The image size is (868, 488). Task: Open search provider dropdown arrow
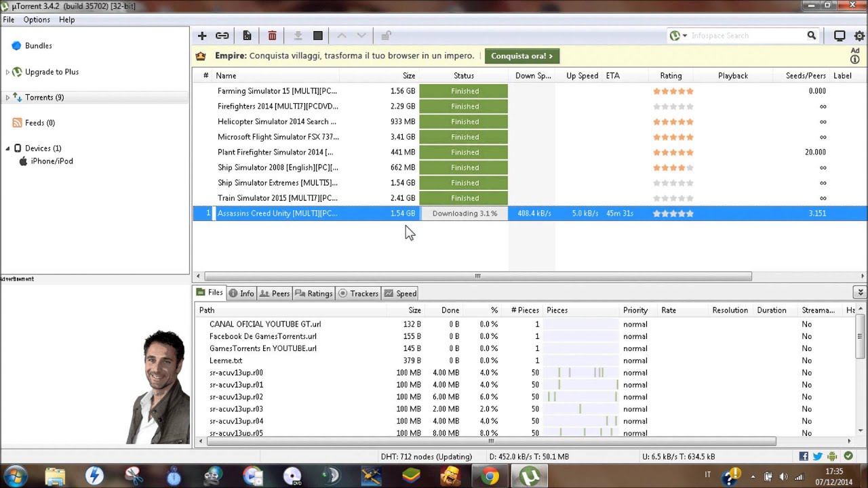(x=685, y=36)
